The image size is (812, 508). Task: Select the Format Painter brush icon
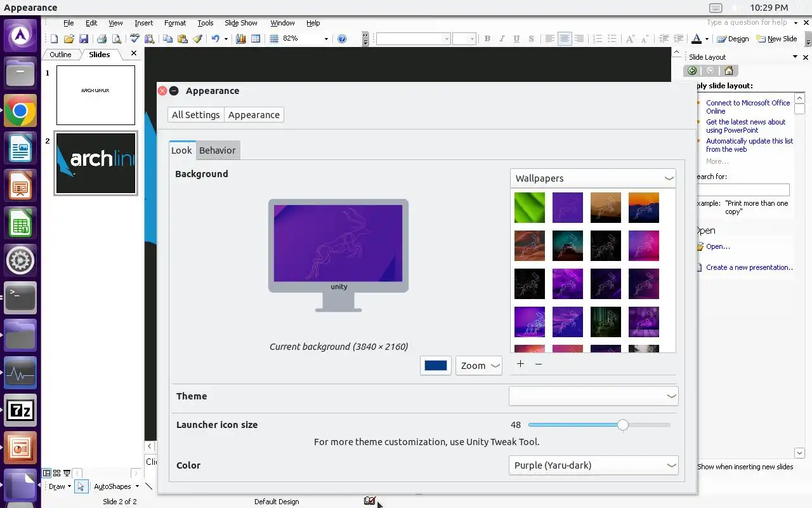[x=197, y=39]
